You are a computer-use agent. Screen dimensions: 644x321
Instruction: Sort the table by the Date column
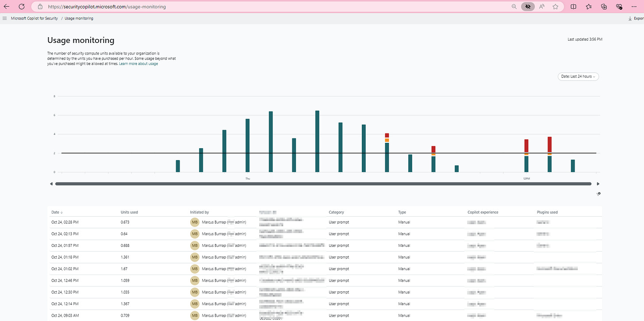coord(57,212)
